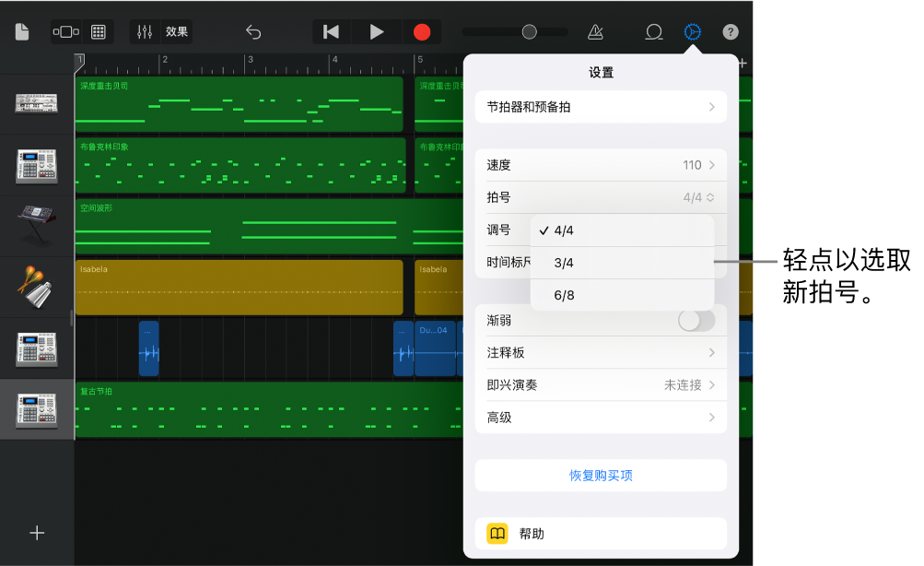Viewport: 924px width, 566px height.
Task: Tap the Help question mark icon
Action: click(730, 30)
